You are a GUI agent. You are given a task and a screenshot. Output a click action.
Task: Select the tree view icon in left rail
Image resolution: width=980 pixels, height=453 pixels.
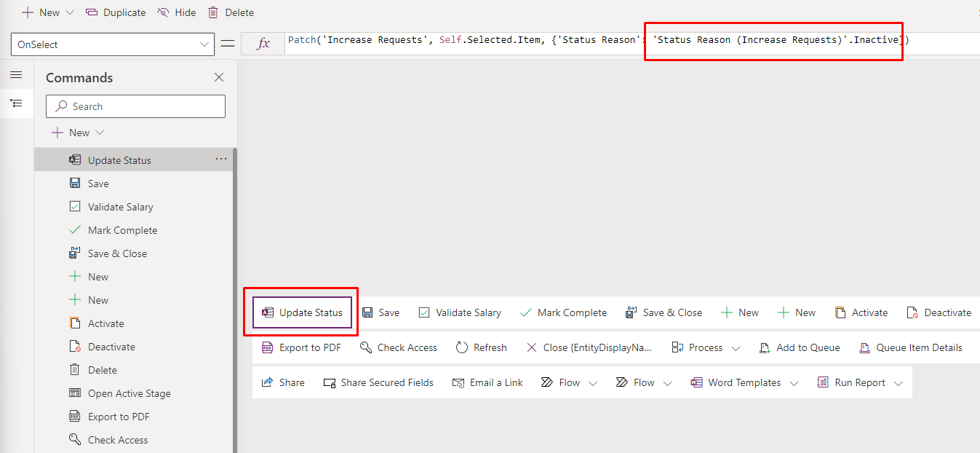coord(16,103)
